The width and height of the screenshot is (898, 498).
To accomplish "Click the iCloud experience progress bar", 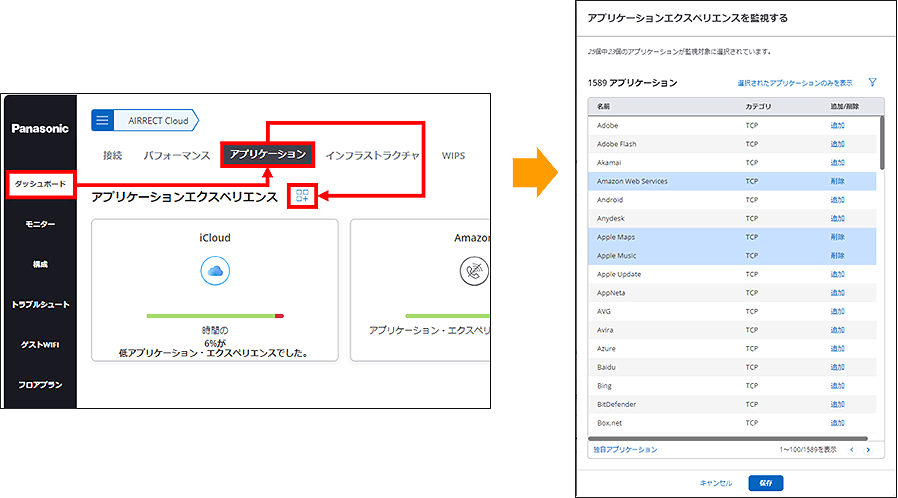I will tap(215, 316).
